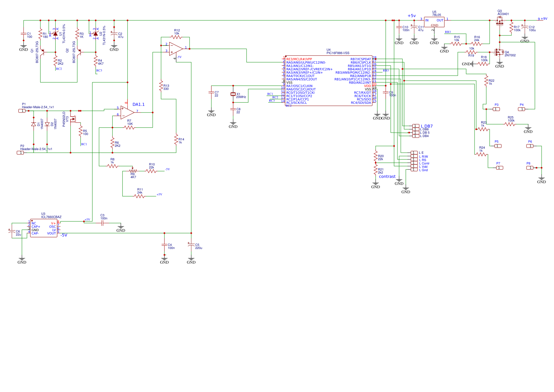Select the P1 Header-Male connector pin
Image resolution: width=554 pixels, height=392 pixels.
click(x=22, y=111)
